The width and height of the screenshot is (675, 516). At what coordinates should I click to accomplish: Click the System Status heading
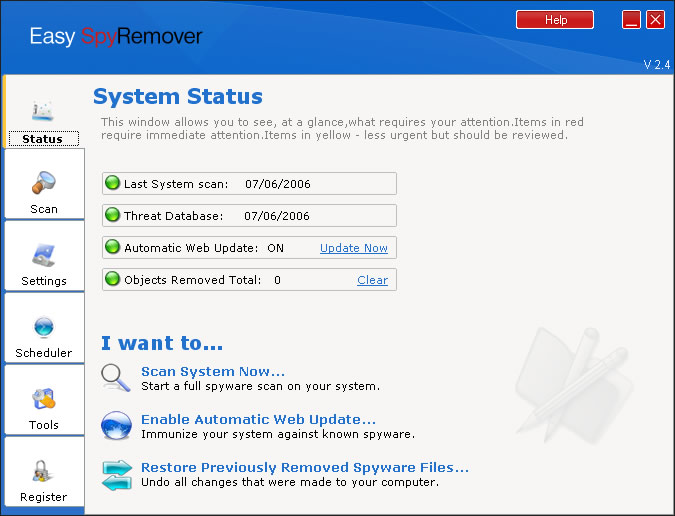click(x=178, y=96)
